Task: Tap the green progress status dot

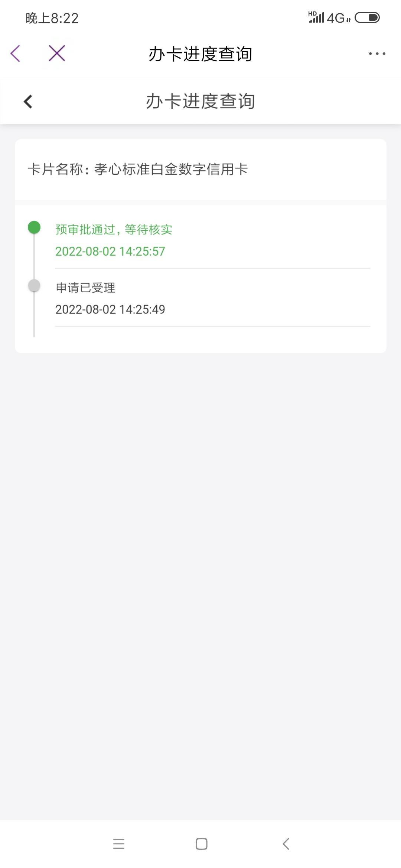Action: coord(34,227)
